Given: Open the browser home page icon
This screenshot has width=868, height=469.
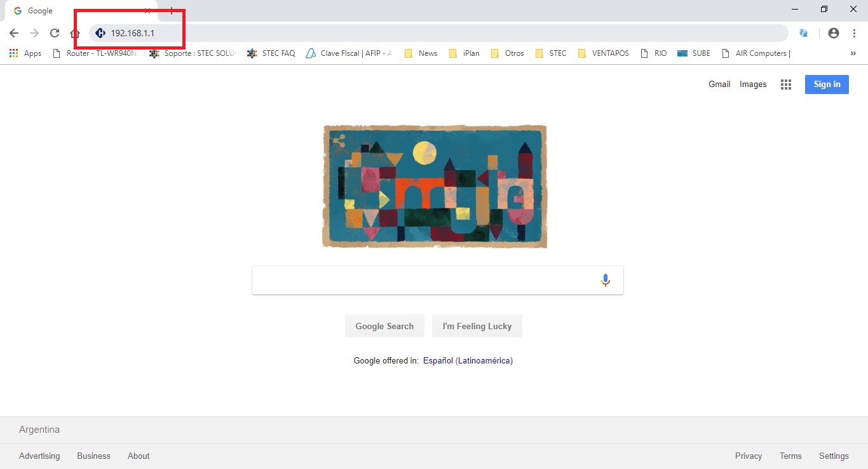Looking at the screenshot, I should 75,33.
